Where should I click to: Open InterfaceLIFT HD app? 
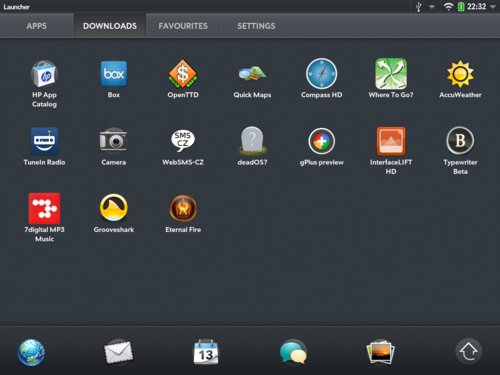coord(391,141)
